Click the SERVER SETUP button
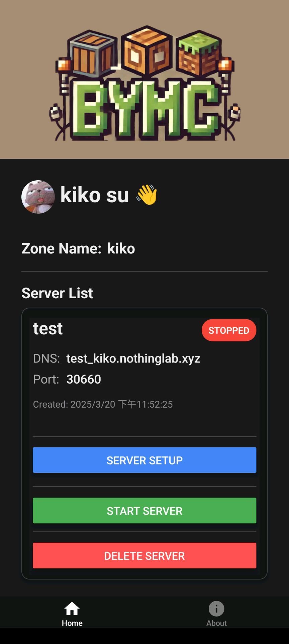289x644 pixels. 144,460
